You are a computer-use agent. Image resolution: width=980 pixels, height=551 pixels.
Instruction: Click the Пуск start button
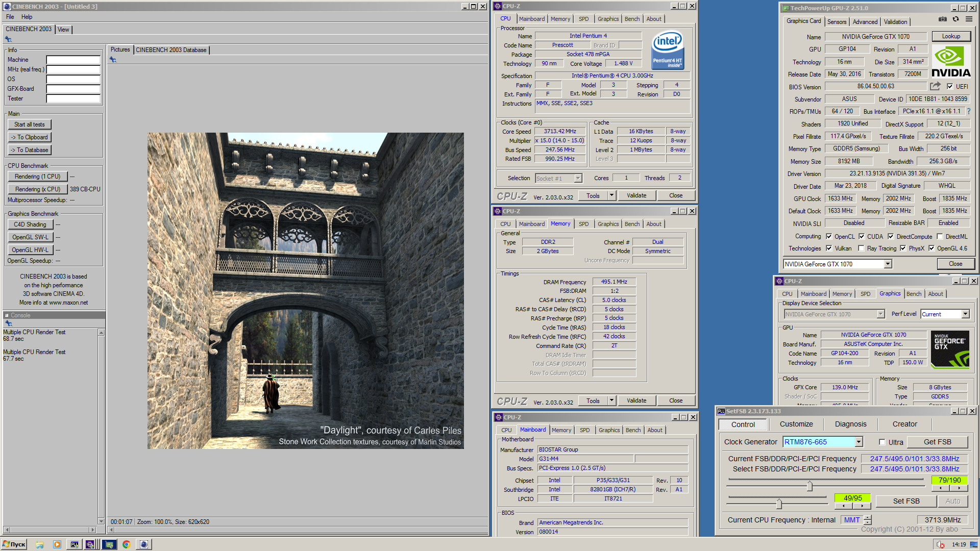point(14,544)
